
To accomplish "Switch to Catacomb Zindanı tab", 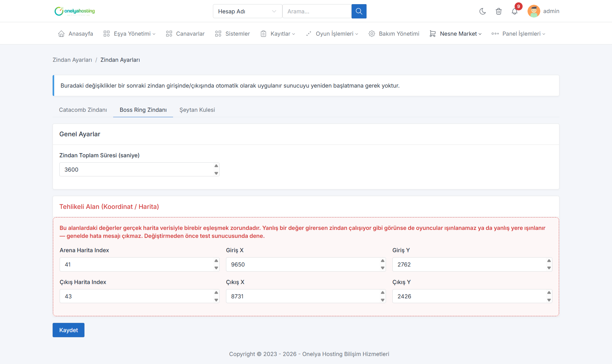I will (83, 110).
